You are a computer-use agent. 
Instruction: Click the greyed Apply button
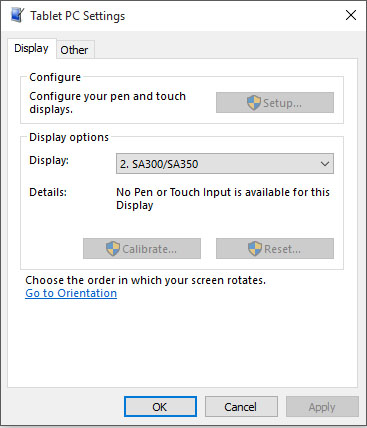coord(322,407)
